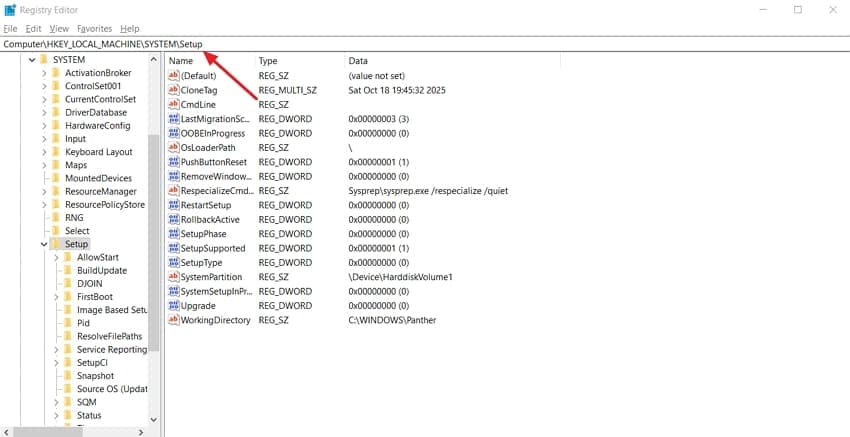The image size is (850, 437).
Task: Sort values by Data column header
Action: (x=452, y=61)
